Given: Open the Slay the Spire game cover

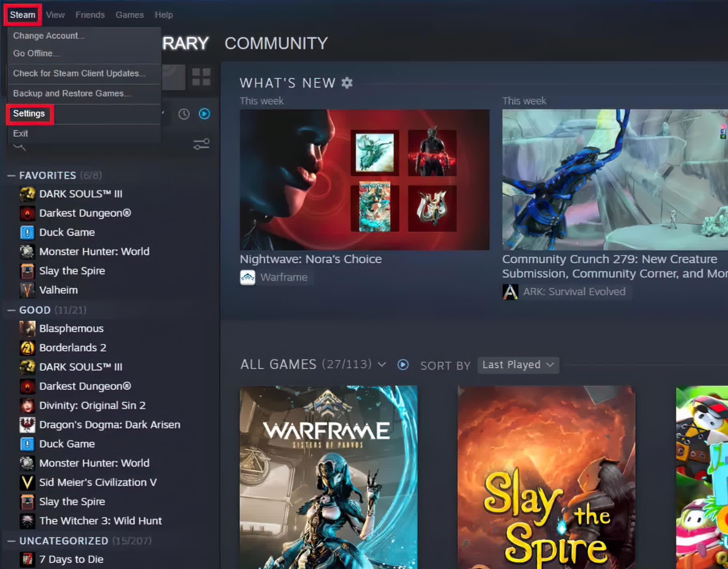Looking at the screenshot, I should pos(547,477).
